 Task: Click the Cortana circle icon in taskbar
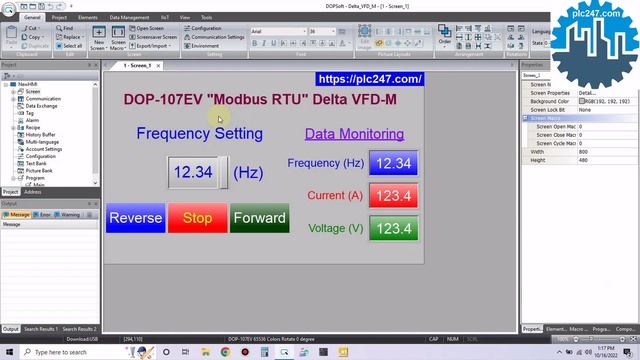pyautogui.click(x=166, y=352)
